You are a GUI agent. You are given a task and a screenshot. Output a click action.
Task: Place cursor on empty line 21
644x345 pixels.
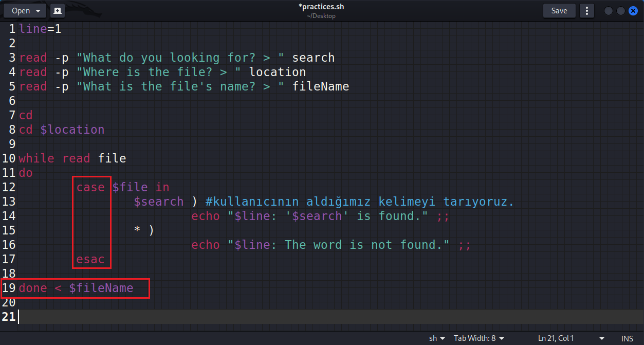pos(154,317)
